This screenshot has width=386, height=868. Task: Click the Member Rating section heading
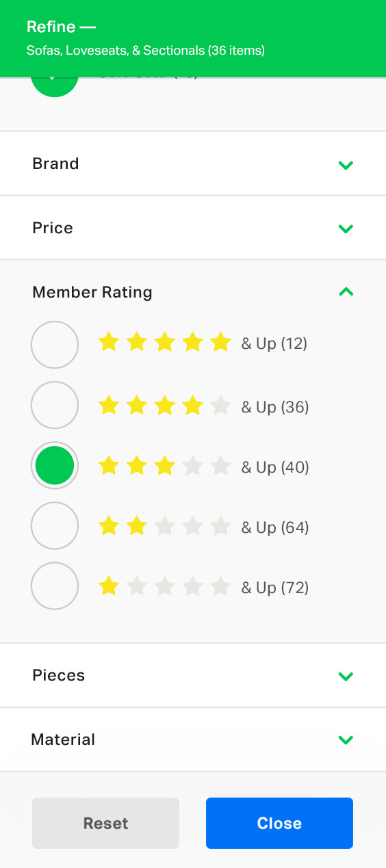coord(92,293)
